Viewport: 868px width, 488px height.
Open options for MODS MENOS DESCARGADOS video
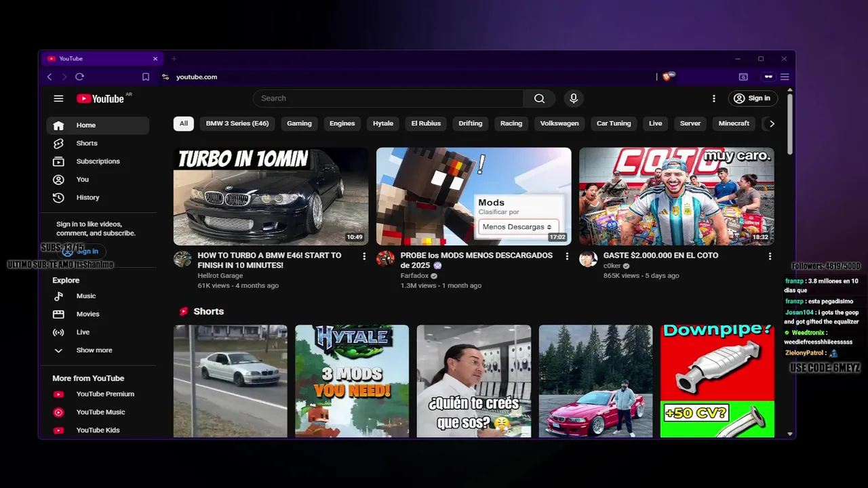[567, 256]
